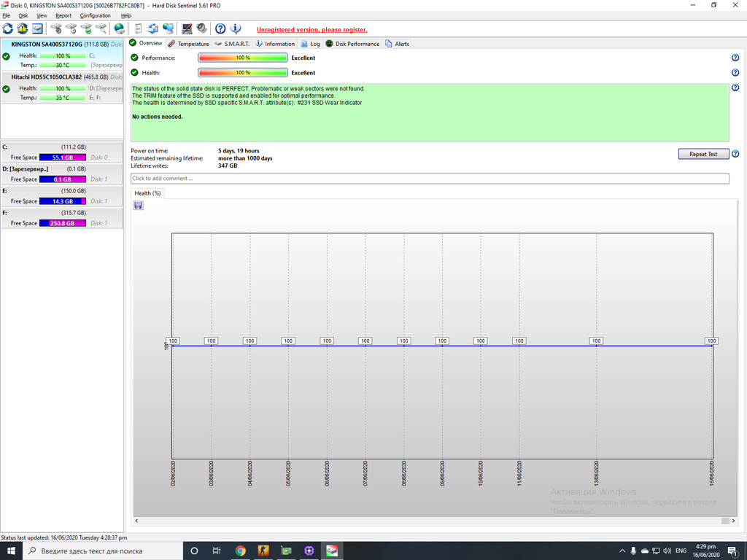Click the first grey disk test icon
Image resolution: width=747 pixels, height=560 pixels.
click(x=56, y=28)
